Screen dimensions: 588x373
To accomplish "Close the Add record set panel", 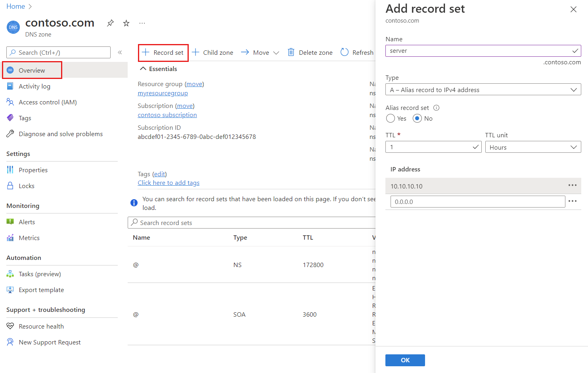I will coord(573,10).
